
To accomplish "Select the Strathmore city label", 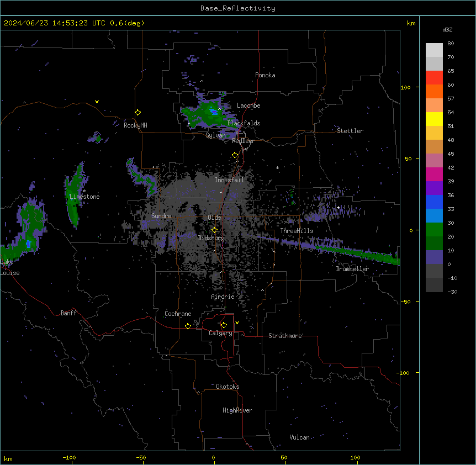I will point(285,336).
